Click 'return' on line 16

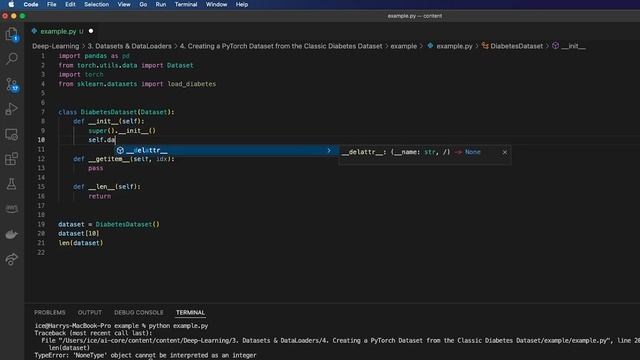point(100,196)
